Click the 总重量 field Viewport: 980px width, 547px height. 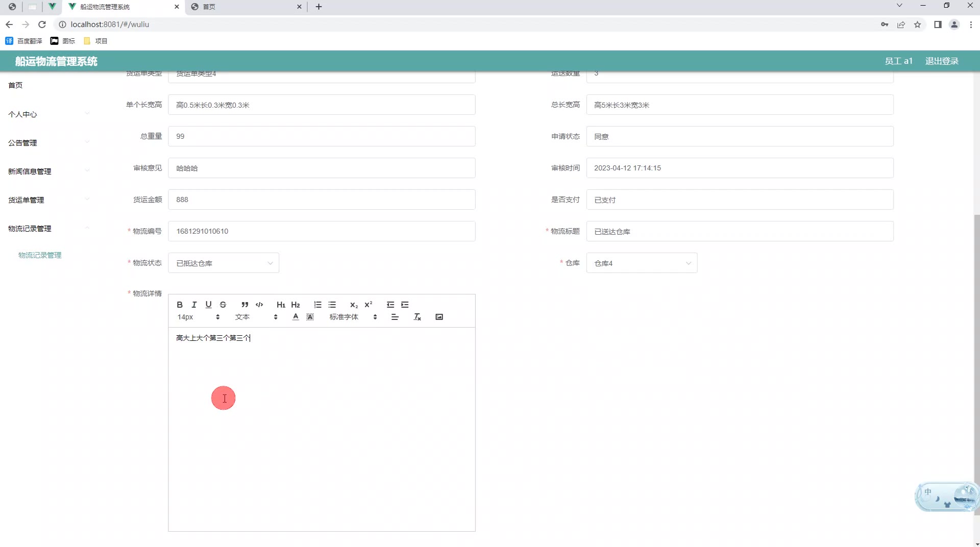(x=322, y=136)
